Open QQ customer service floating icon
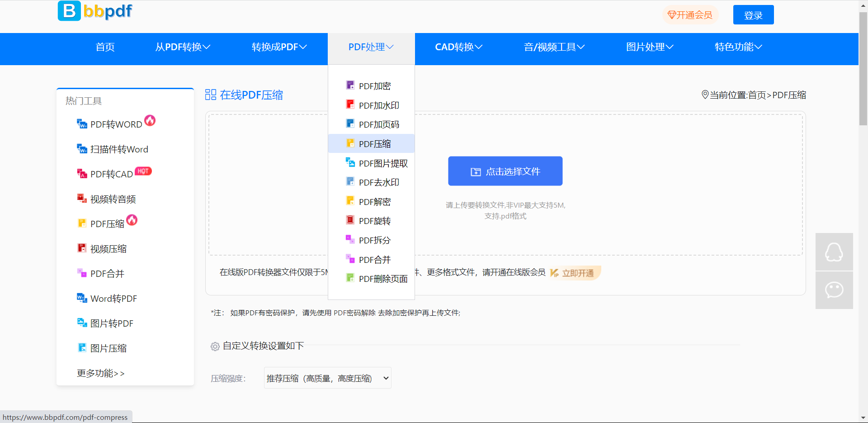Screen dimensions: 868x423 click(x=834, y=252)
